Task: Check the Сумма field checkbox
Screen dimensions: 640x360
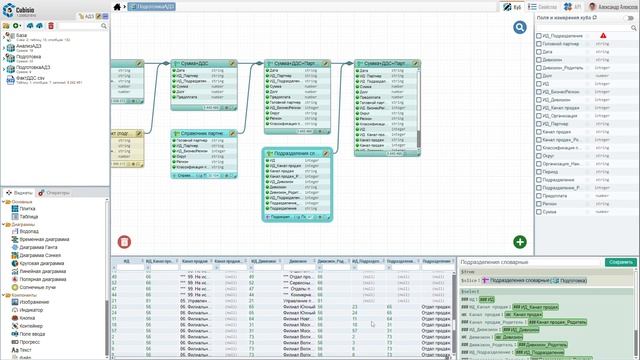Action: point(539,212)
